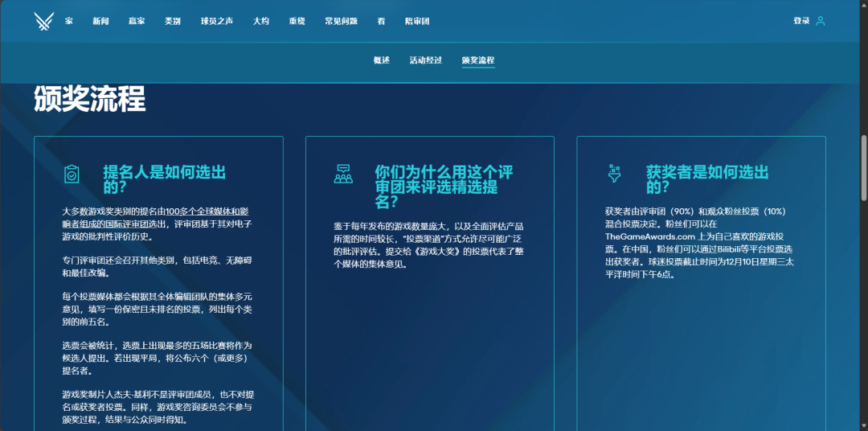Click the user profile icon beside 登录

click(x=821, y=21)
